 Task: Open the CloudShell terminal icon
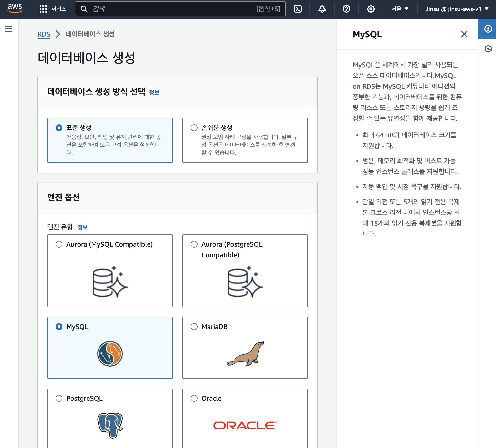pos(298,9)
